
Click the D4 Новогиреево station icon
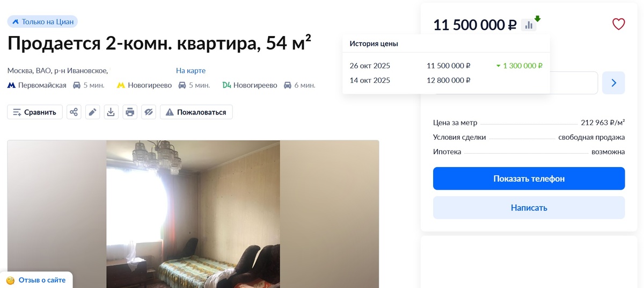pyautogui.click(x=226, y=85)
